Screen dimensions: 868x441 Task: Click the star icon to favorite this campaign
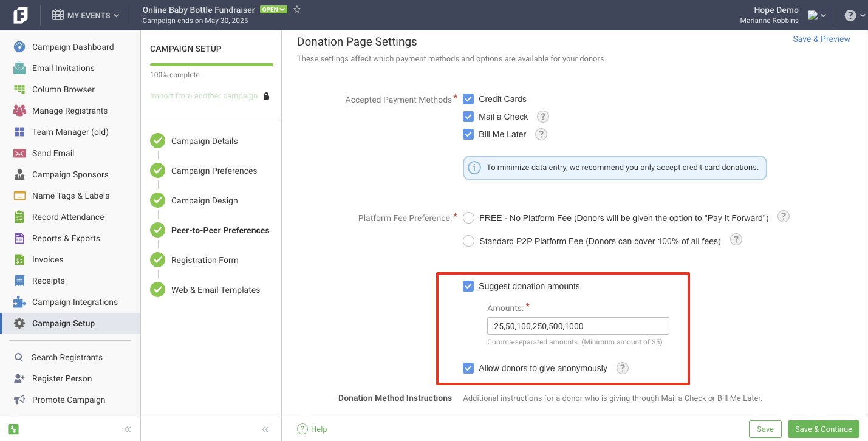click(297, 10)
